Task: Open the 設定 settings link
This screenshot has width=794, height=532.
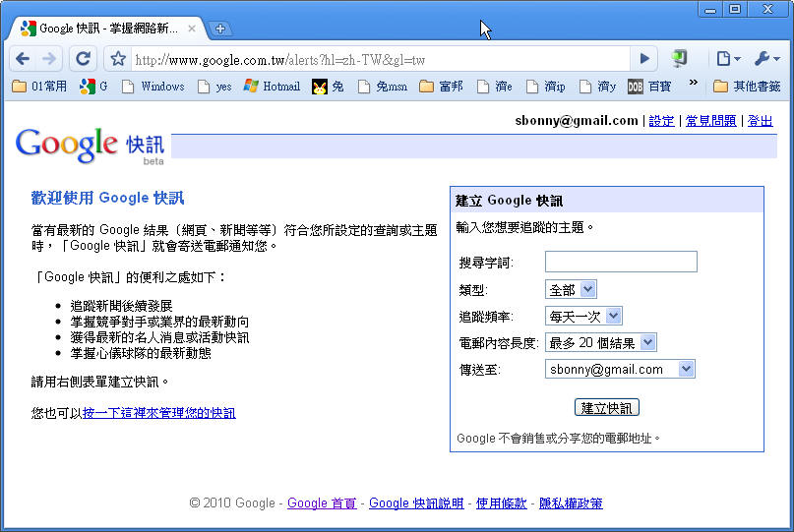Action: click(x=661, y=121)
